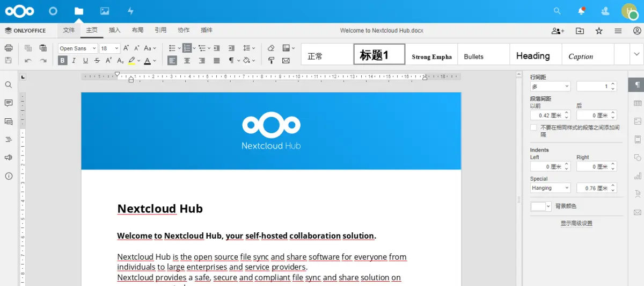The image size is (644, 286).
Task: Increase font size with A-up icon
Action: coord(126,48)
